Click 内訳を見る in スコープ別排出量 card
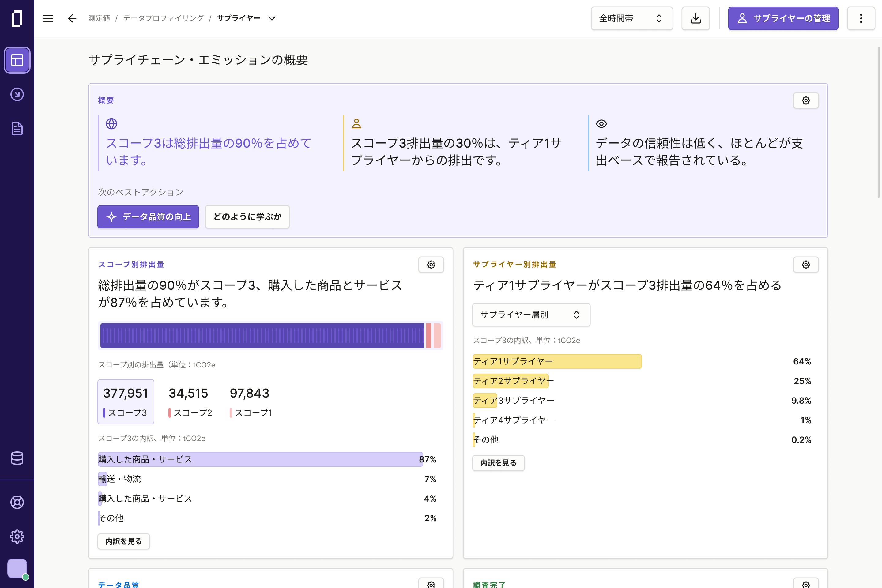882x588 pixels. point(124,541)
